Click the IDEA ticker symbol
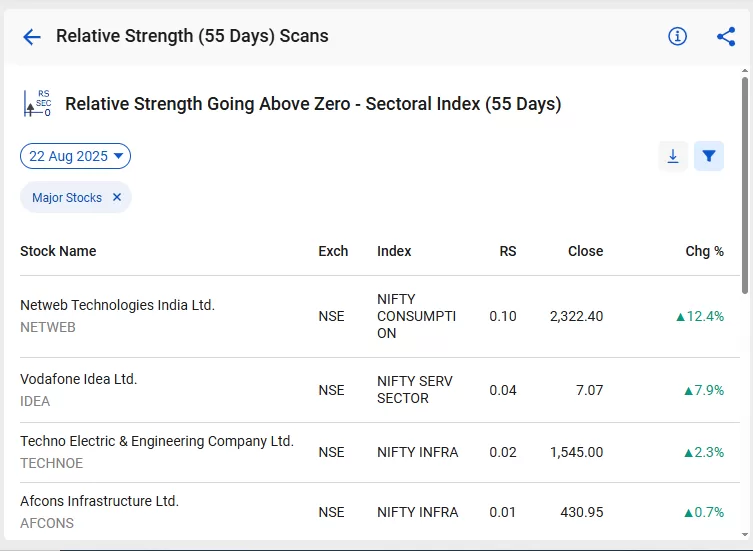Image resolution: width=753 pixels, height=551 pixels. tap(35, 401)
